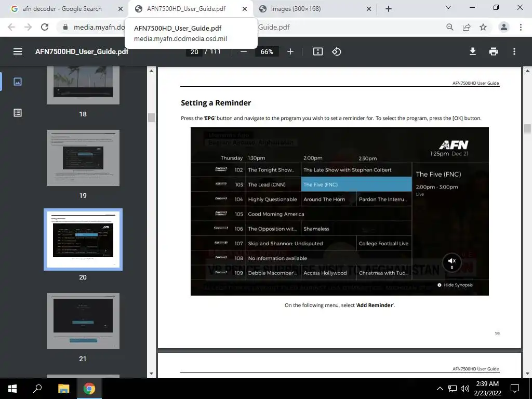Reload the current page

pos(45,27)
